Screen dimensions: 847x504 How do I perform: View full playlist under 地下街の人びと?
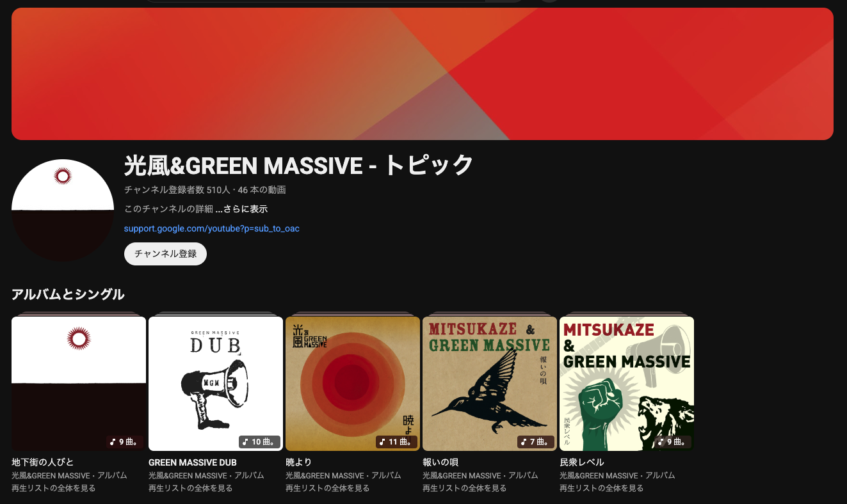54,488
